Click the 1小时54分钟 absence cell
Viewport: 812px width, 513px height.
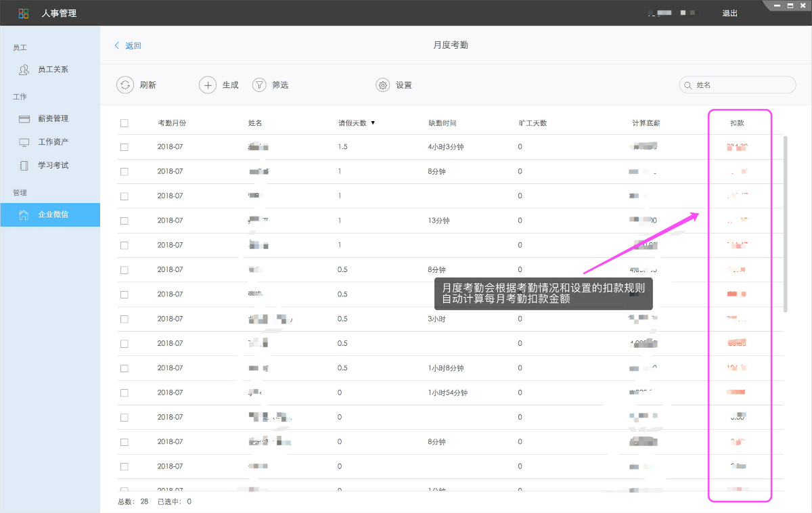[x=448, y=393]
